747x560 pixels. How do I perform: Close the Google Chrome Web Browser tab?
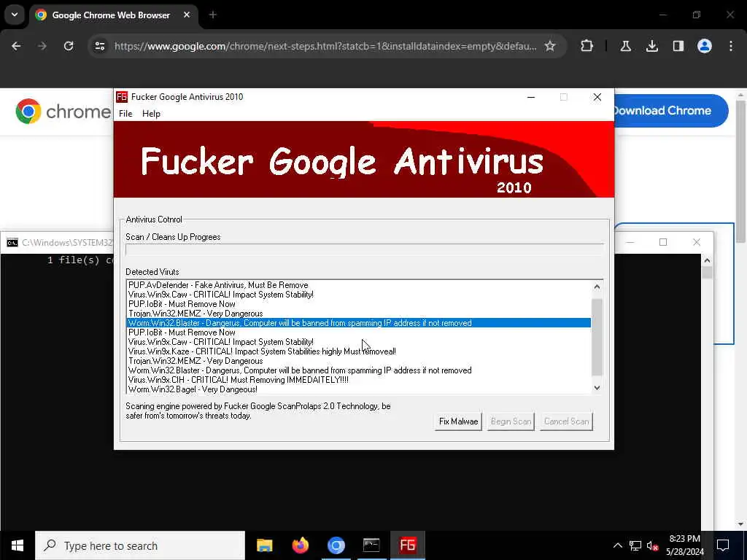(x=187, y=15)
